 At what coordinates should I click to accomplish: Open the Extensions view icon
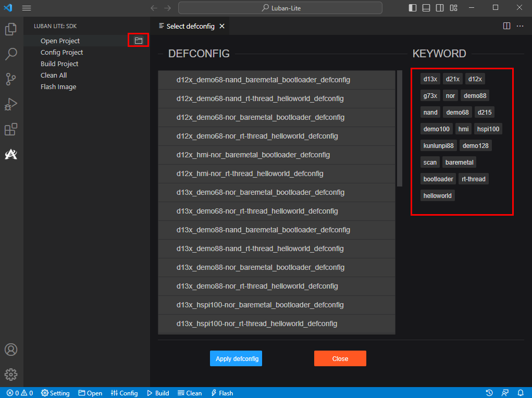pos(11,129)
